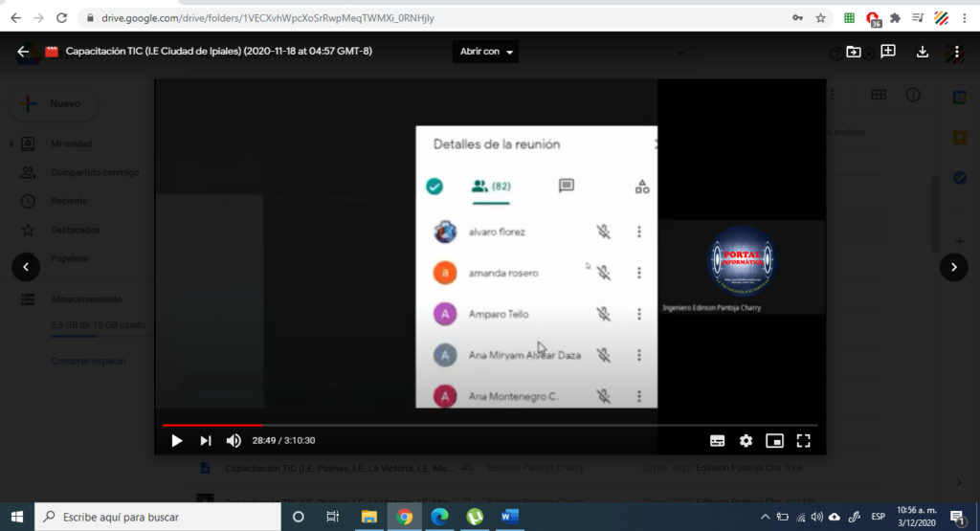The height and width of the screenshot is (531, 980).
Task: Add shortcut to Drive folder icon
Action: [x=854, y=52]
